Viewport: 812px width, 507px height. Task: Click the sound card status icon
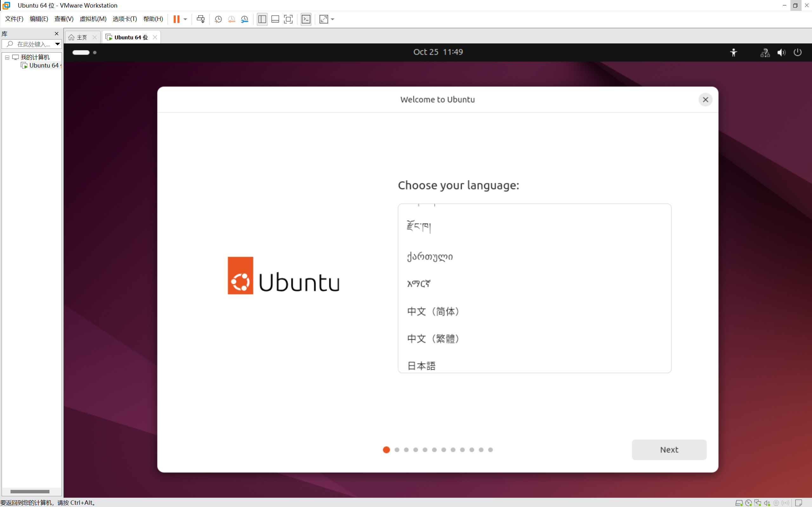[767, 503]
